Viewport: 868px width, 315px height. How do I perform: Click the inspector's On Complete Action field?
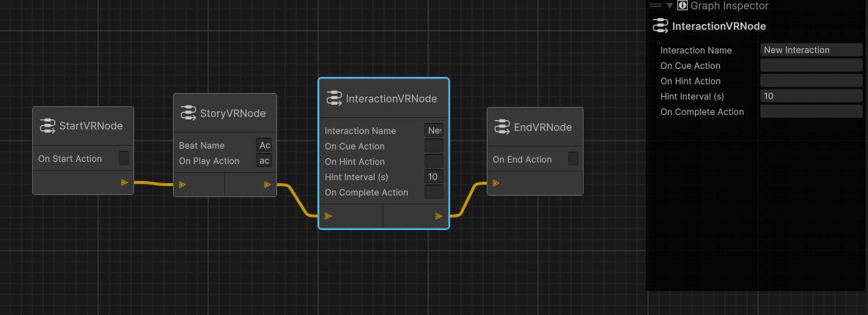(812, 112)
